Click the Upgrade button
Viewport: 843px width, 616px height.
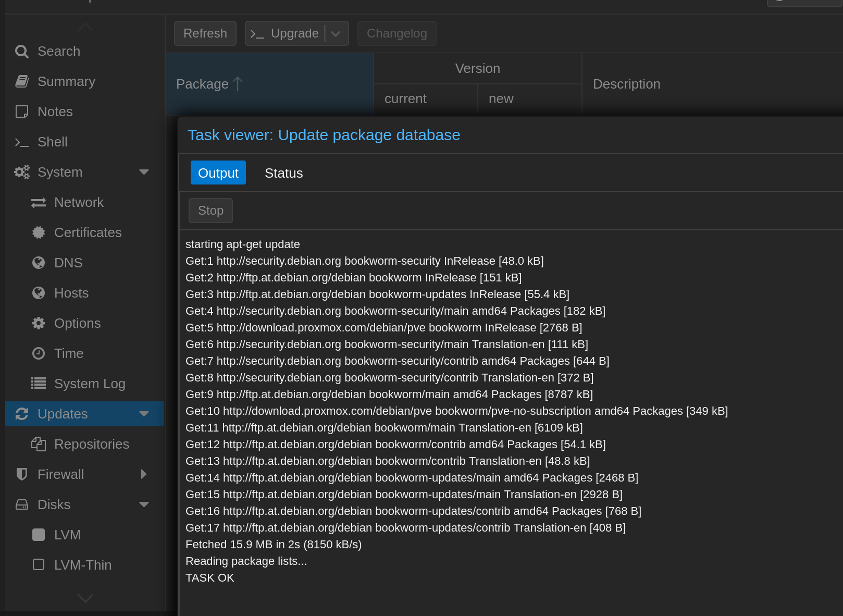(x=284, y=34)
